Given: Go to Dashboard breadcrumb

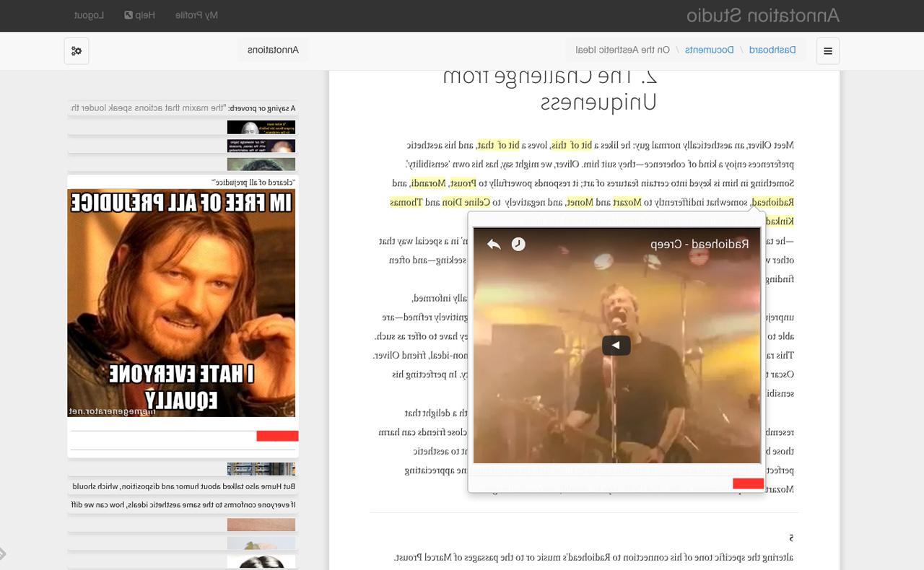Looking at the screenshot, I should (772, 50).
